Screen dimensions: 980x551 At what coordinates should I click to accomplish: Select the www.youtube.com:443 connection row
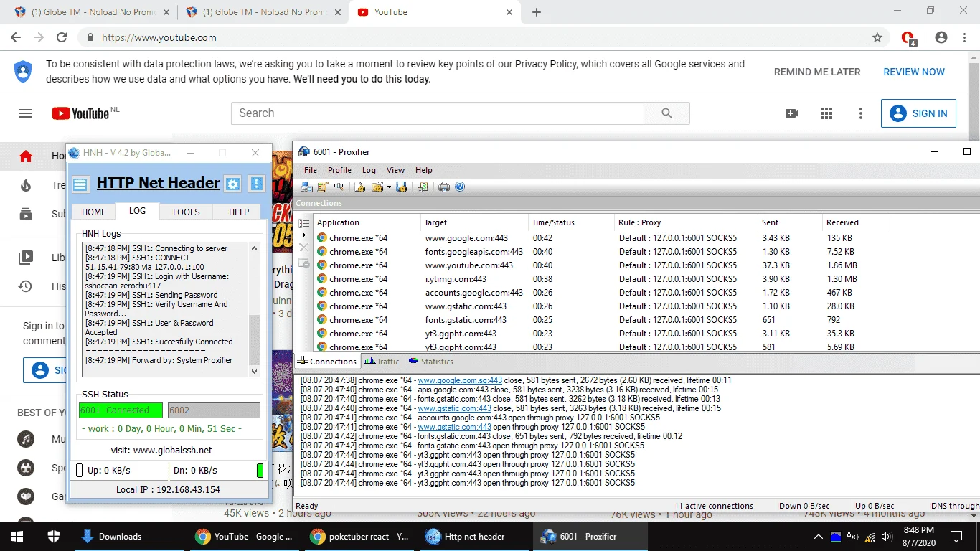tap(601, 265)
